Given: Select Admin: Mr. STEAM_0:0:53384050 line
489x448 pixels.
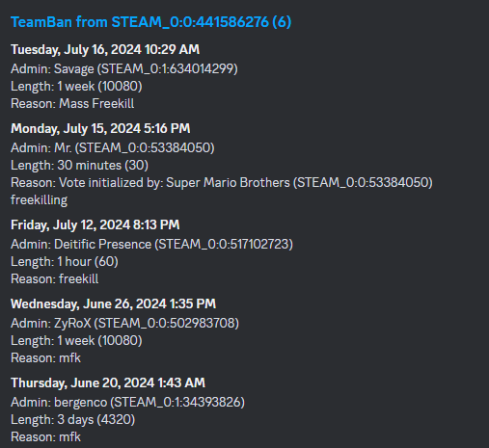Looking at the screenshot, I should (113, 148).
